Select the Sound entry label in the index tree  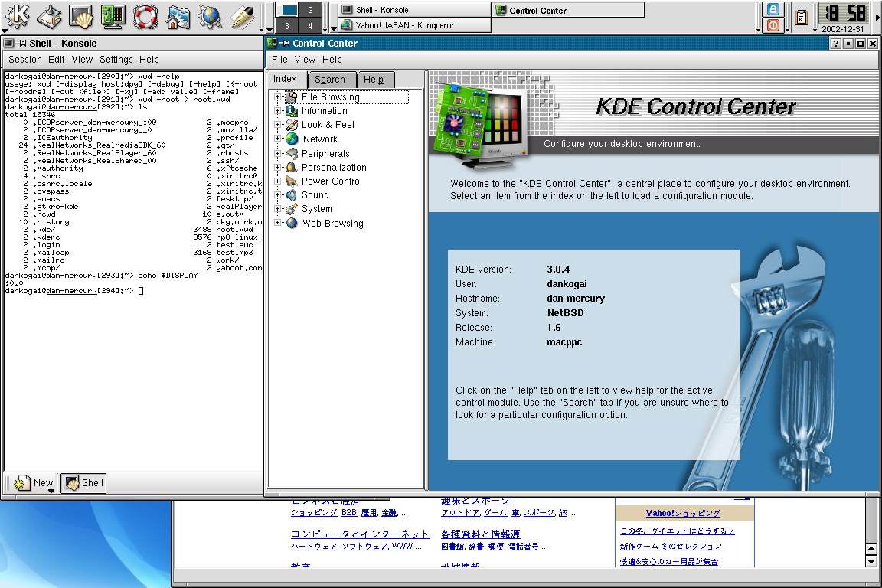coord(315,195)
